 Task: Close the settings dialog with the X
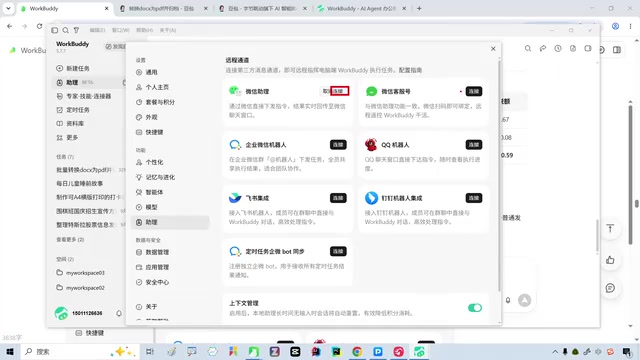(x=493, y=49)
